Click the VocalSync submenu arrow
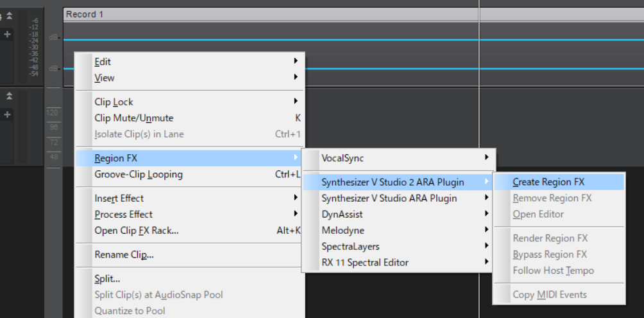 click(x=487, y=157)
